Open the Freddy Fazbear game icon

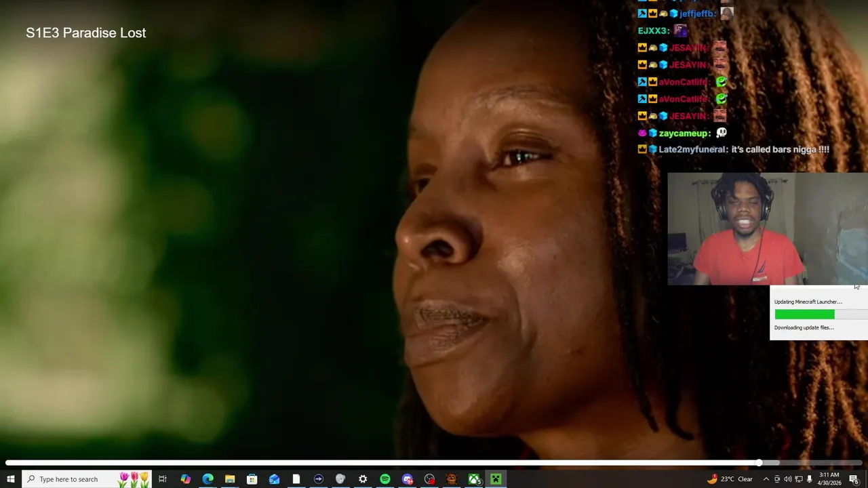click(x=452, y=479)
